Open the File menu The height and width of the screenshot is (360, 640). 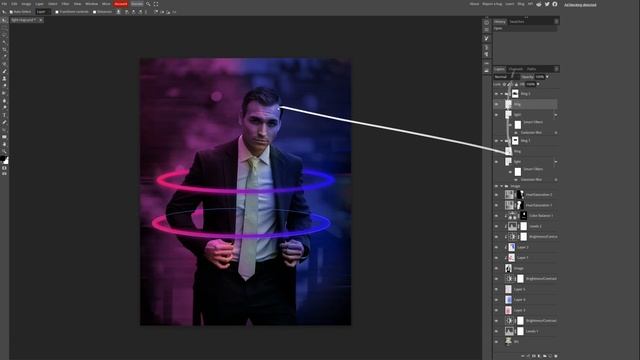coord(4,4)
